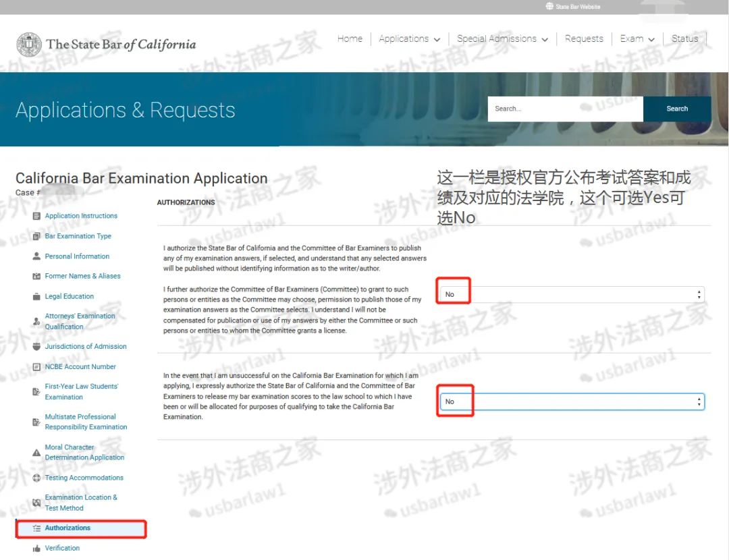This screenshot has width=729, height=560.
Task: Click the Moral Character warning triangle icon
Action: (x=36, y=452)
